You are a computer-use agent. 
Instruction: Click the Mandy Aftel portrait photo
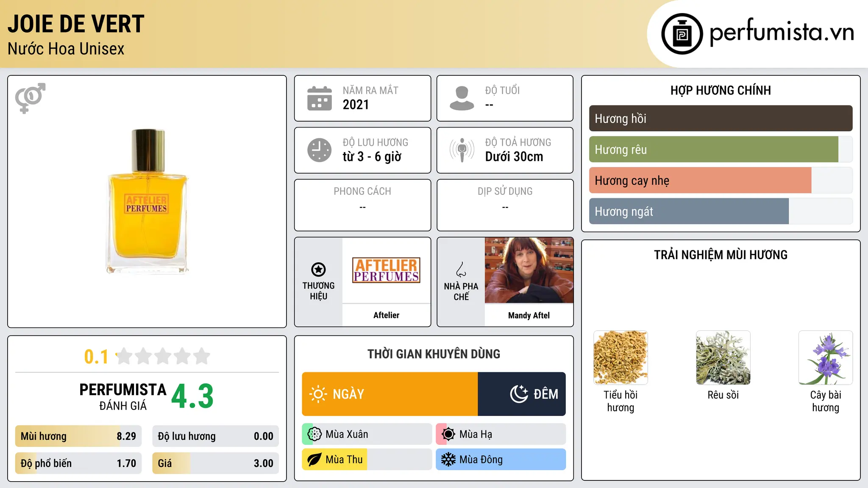(x=529, y=270)
